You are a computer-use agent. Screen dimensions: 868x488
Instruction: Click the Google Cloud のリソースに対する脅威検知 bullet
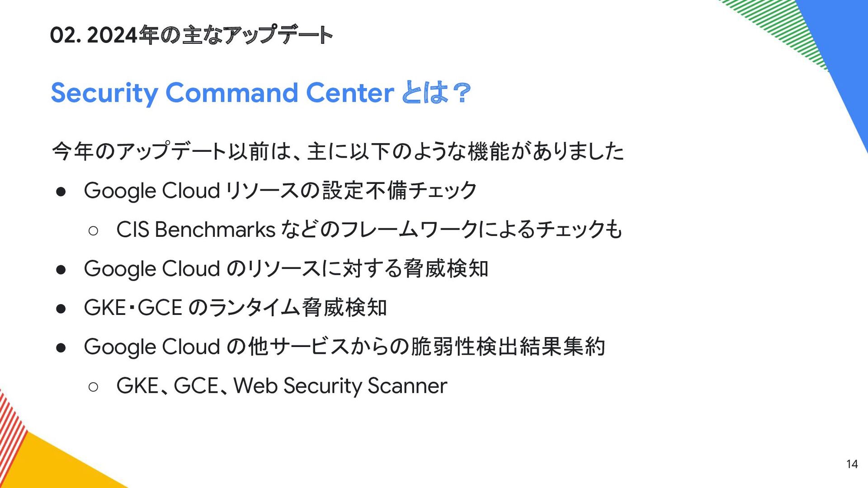coord(286,268)
